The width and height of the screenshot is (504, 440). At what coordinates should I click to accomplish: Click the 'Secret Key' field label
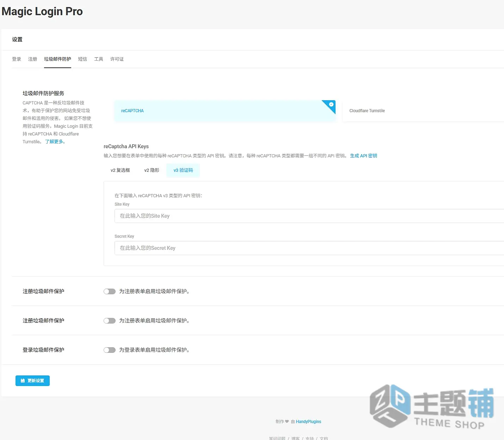point(124,236)
